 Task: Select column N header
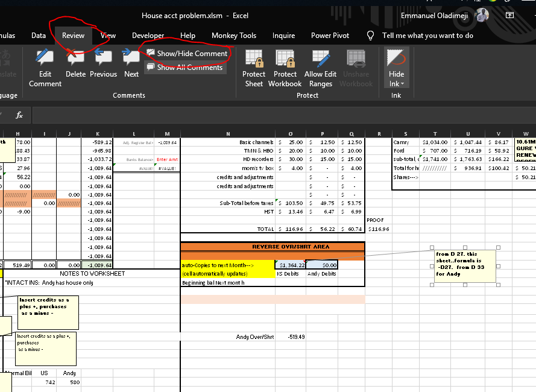point(228,133)
